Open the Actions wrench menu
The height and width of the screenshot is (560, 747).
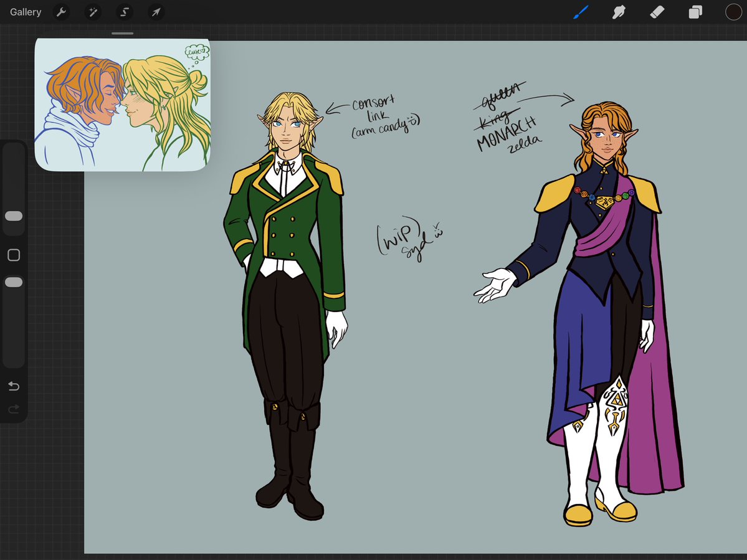click(61, 12)
